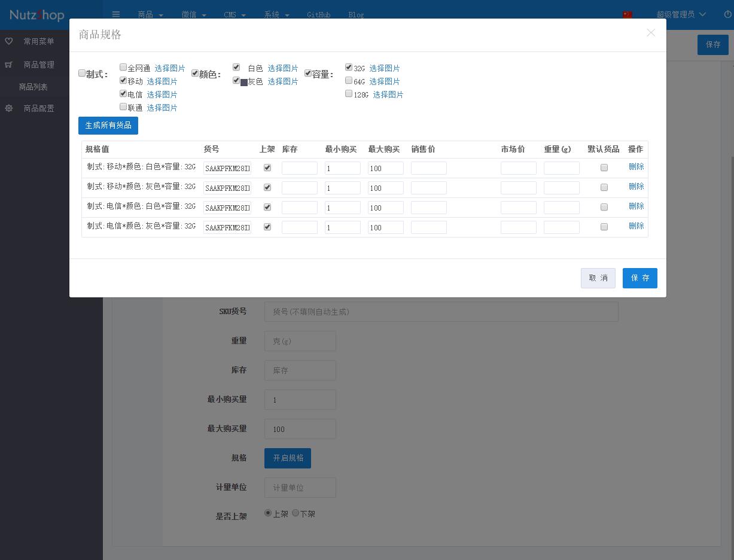734x560 pixels.
Task: Open 商品列表 in the sidebar
Action: pyautogui.click(x=33, y=87)
